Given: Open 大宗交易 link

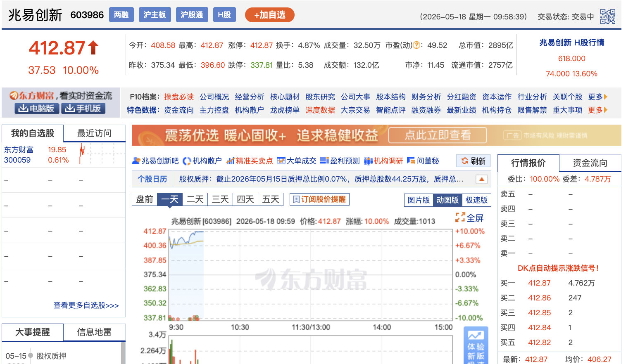Looking at the screenshot, I should (x=355, y=110).
